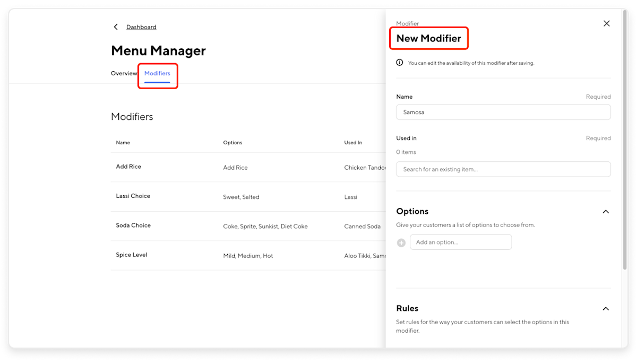The width and height of the screenshot is (637, 364).
Task: Click the '0 items' count text
Action: (406, 152)
